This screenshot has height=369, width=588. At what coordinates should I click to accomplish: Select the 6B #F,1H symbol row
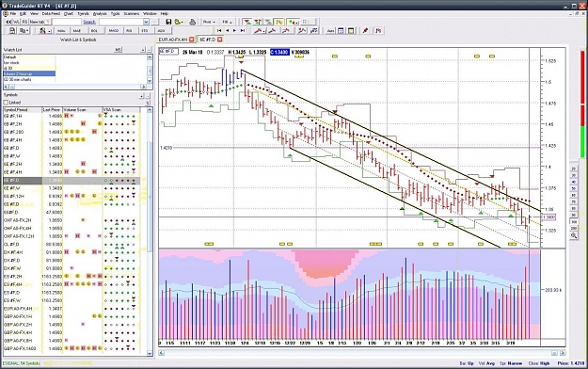(72, 116)
